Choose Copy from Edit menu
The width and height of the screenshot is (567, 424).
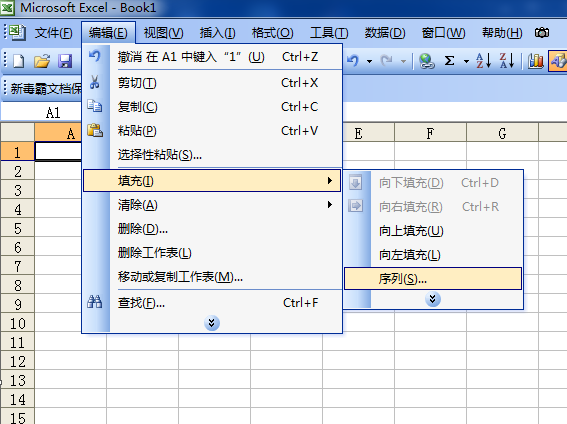click(212, 107)
